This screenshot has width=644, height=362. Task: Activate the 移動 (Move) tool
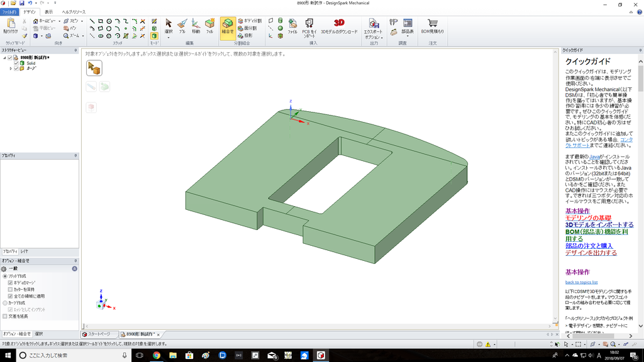point(196,26)
